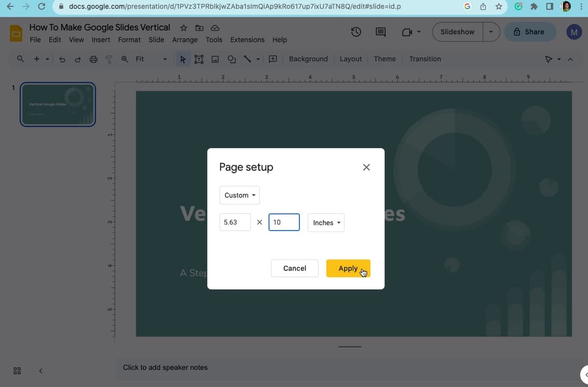588x387 pixels.
Task: Hide the menus with the up chevron
Action: click(570, 59)
